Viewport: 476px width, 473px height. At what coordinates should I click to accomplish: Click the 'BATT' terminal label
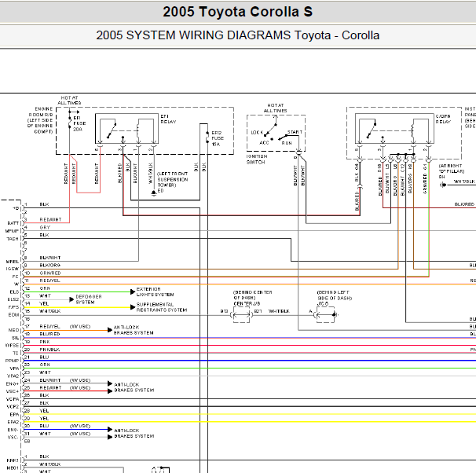tap(13, 223)
